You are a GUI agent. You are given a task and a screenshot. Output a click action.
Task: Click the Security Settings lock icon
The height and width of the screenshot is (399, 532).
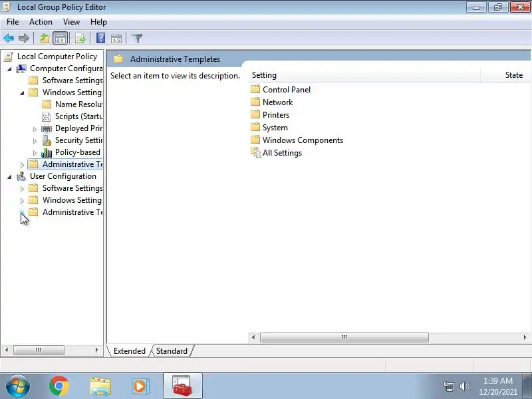[x=47, y=140]
